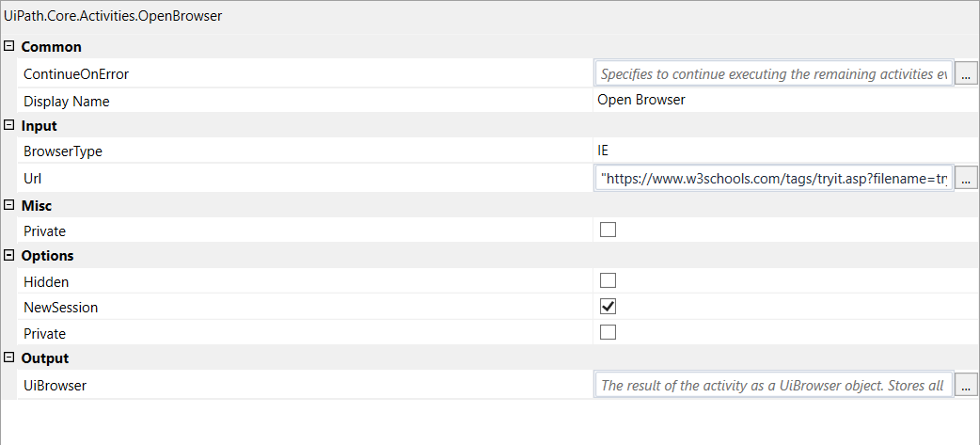
Task: Collapse the Output section
Action: 8,358
